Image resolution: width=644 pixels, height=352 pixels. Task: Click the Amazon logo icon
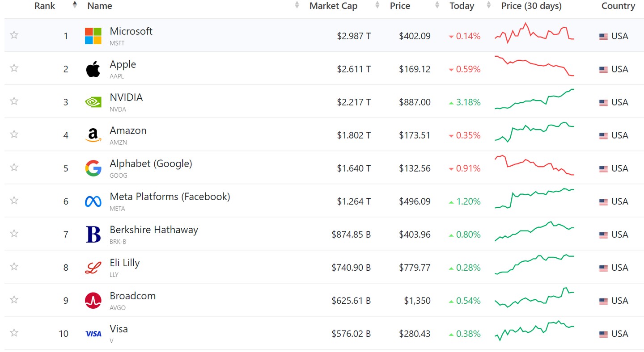(x=93, y=135)
